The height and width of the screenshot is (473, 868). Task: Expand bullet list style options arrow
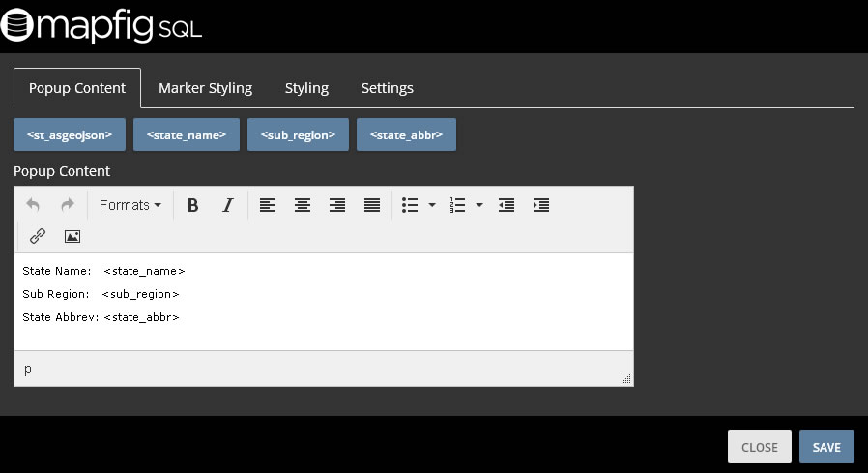click(x=432, y=205)
